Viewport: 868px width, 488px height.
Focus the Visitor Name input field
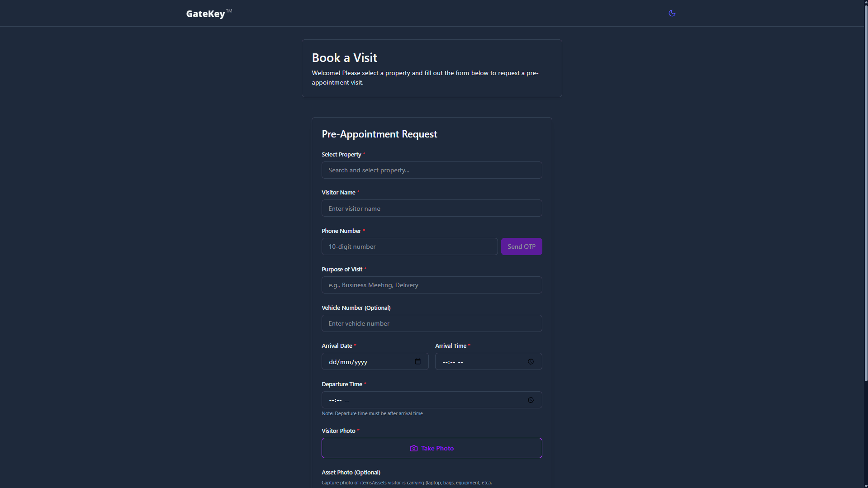432,208
